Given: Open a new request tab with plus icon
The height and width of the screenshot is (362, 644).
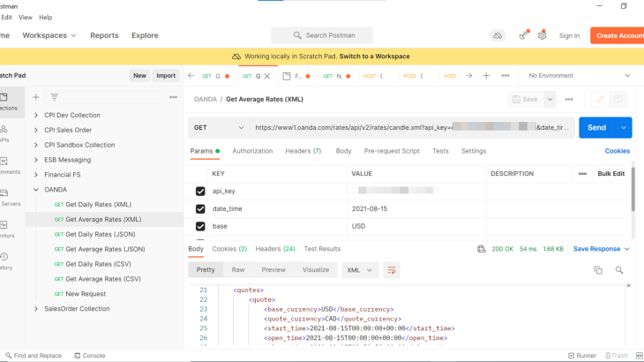Looking at the screenshot, I should [486, 76].
